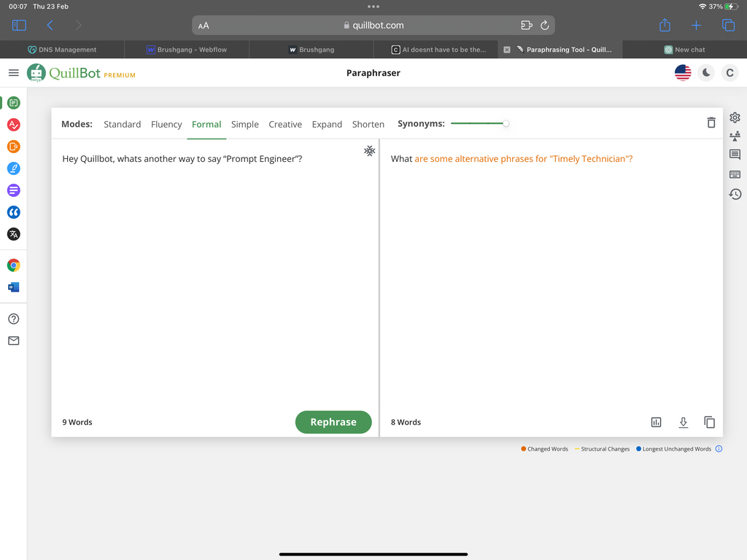The height and width of the screenshot is (560, 747).
Task: Click the Changed Words legend label
Action: click(547, 448)
